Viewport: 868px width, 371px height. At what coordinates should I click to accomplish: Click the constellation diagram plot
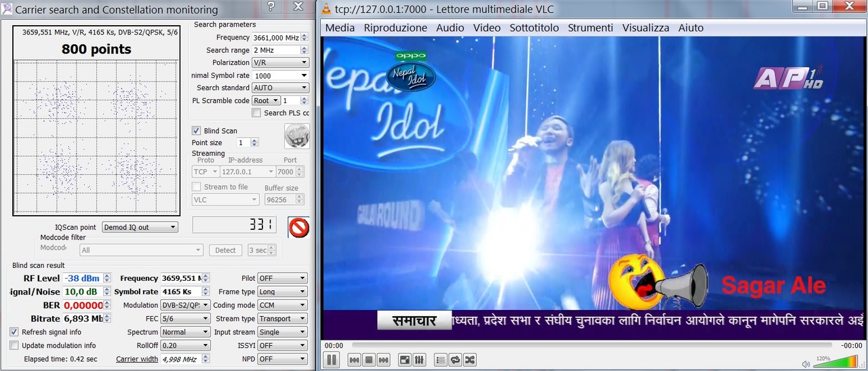(96, 136)
